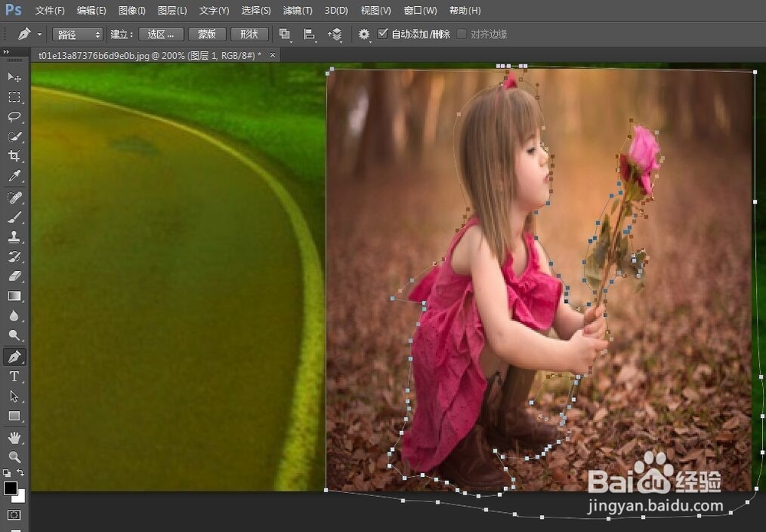Image resolution: width=766 pixels, height=532 pixels.
Task: Select the Lasso tool
Action: click(x=14, y=116)
